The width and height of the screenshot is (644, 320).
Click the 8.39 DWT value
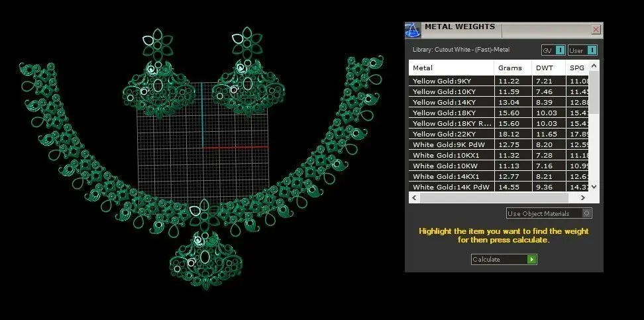click(x=544, y=102)
